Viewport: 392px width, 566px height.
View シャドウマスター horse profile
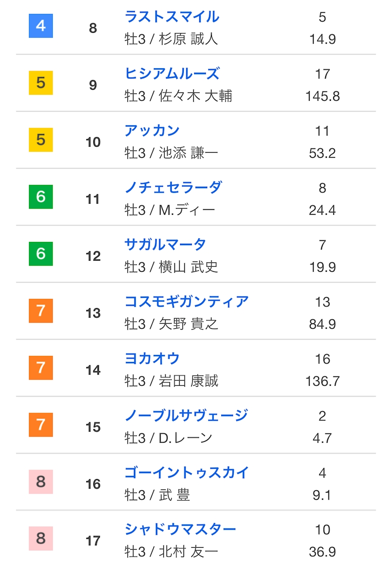click(x=180, y=530)
